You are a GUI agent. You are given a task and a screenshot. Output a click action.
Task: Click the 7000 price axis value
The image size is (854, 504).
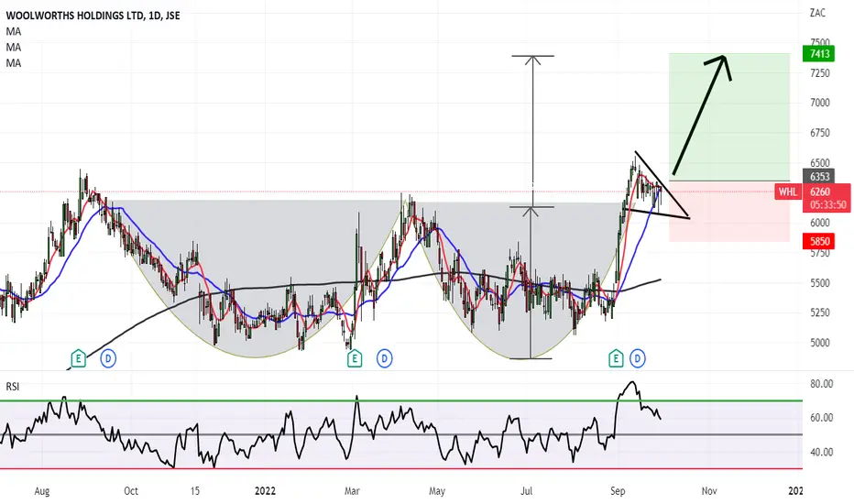click(x=820, y=103)
